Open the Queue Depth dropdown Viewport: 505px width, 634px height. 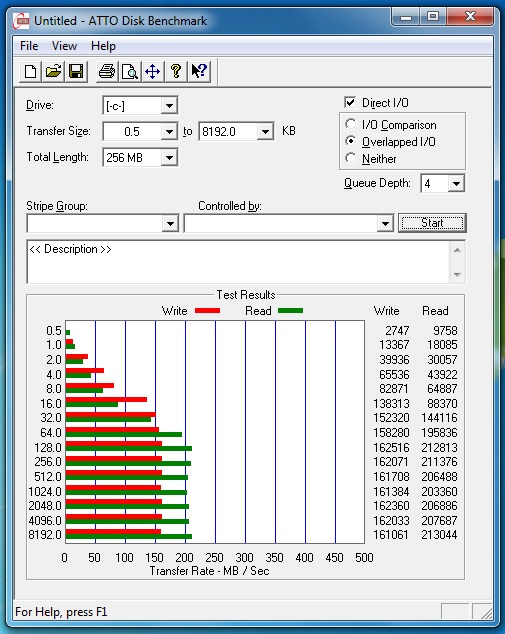[x=456, y=184]
